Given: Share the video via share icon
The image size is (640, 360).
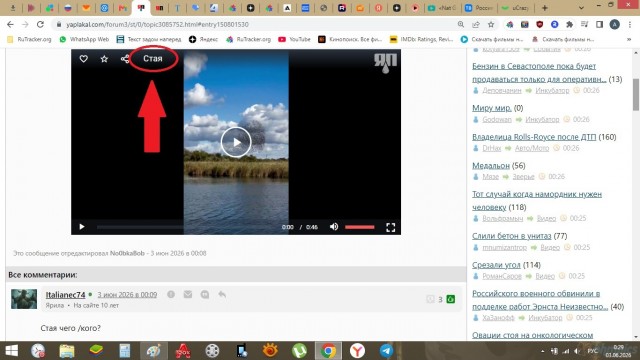Looking at the screenshot, I should pyautogui.click(x=124, y=59).
